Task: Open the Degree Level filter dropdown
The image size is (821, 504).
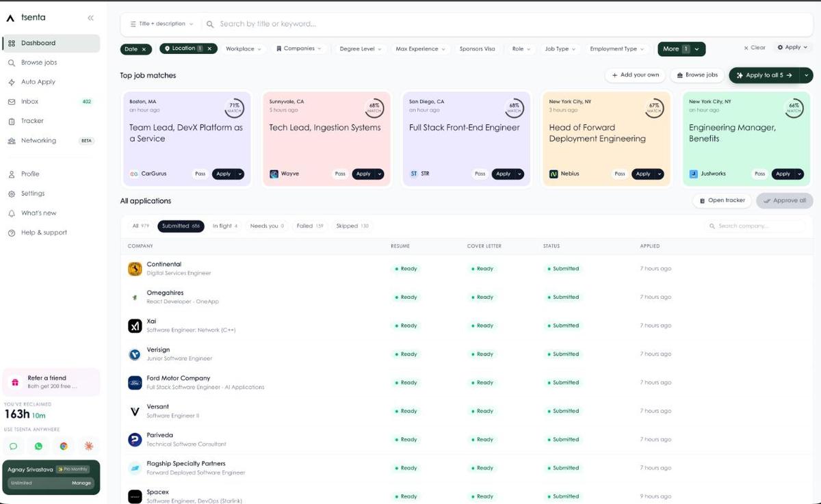Action: (361, 49)
